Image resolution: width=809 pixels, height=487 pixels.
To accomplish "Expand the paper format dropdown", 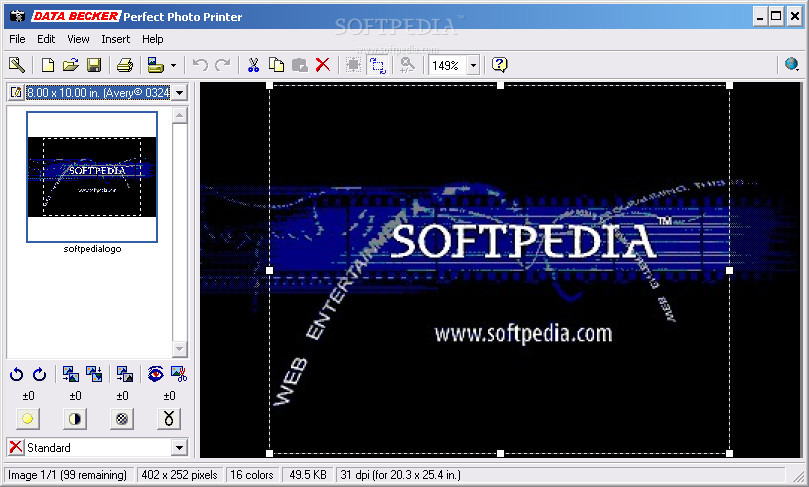I will click(x=179, y=93).
